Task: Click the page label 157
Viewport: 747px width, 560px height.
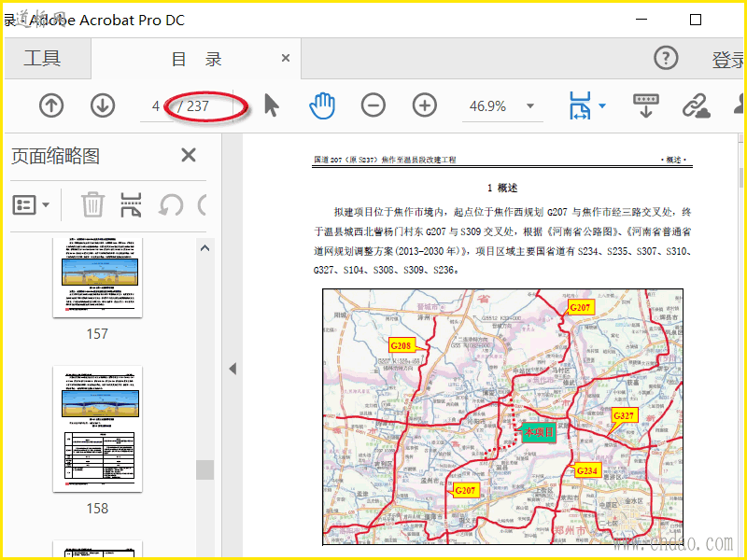Action: click(x=97, y=334)
